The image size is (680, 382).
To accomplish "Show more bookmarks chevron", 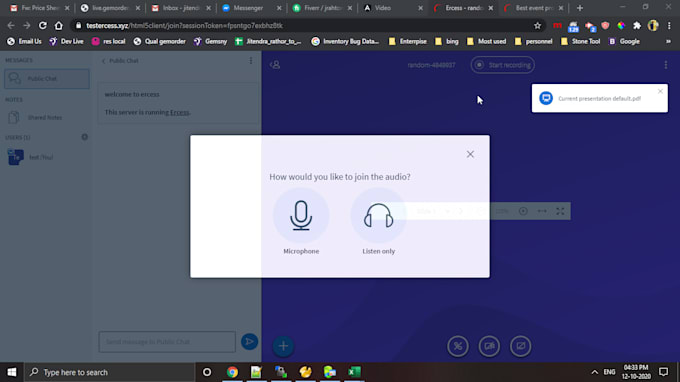I will point(668,42).
